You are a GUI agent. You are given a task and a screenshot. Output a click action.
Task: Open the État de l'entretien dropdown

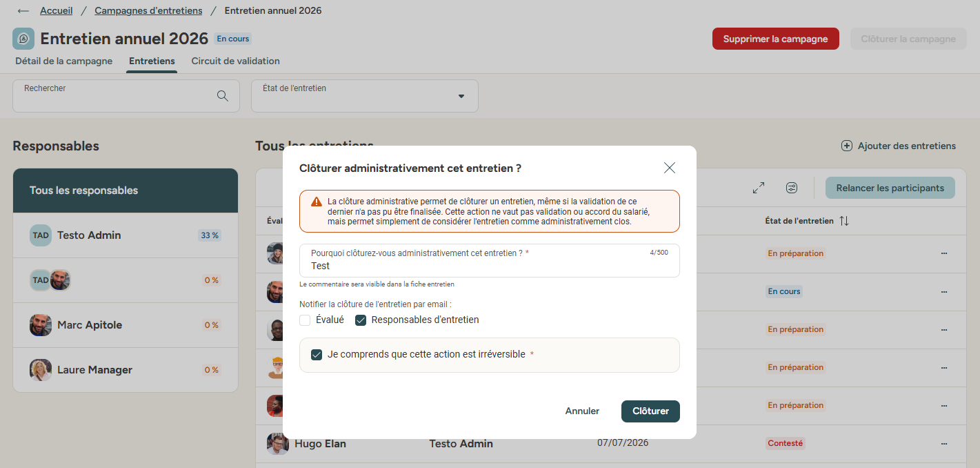coord(365,96)
